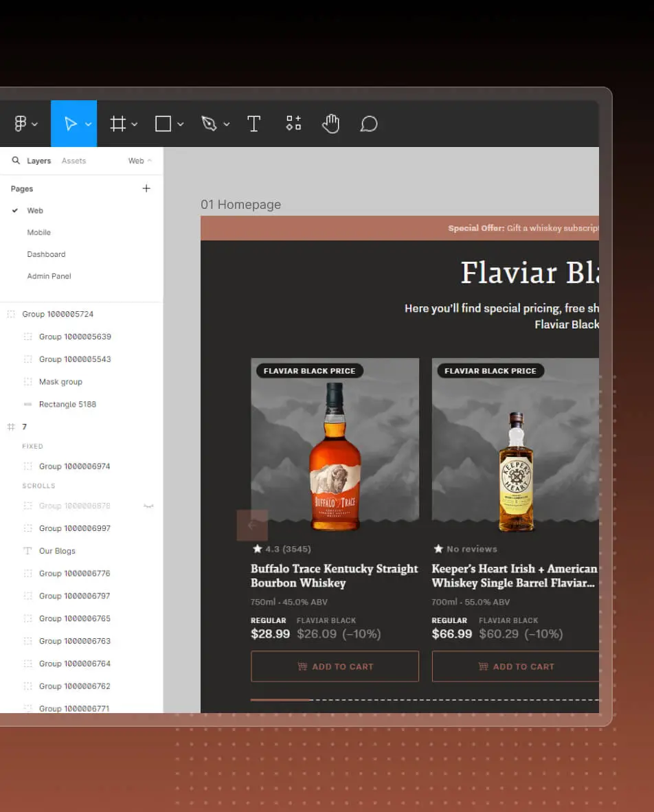Image resolution: width=654 pixels, height=812 pixels.
Task: Click Add to Cart for Buffalo Trace
Action: [335, 666]
